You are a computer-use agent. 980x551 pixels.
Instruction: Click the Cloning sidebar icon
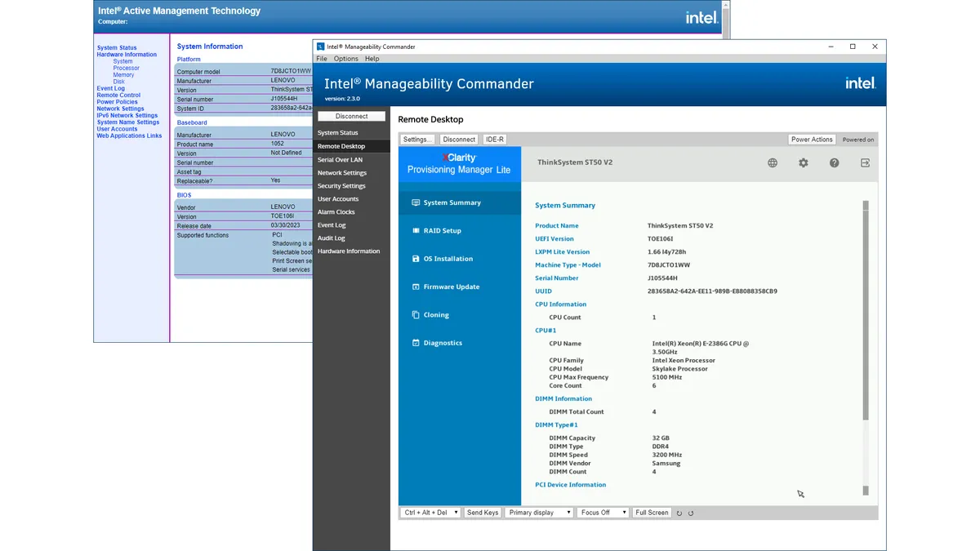tap(416, 315)
